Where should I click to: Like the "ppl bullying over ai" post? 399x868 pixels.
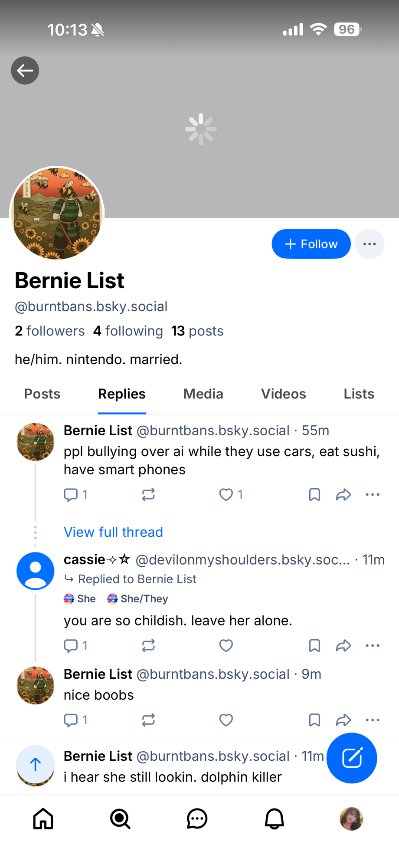point(226,495)
